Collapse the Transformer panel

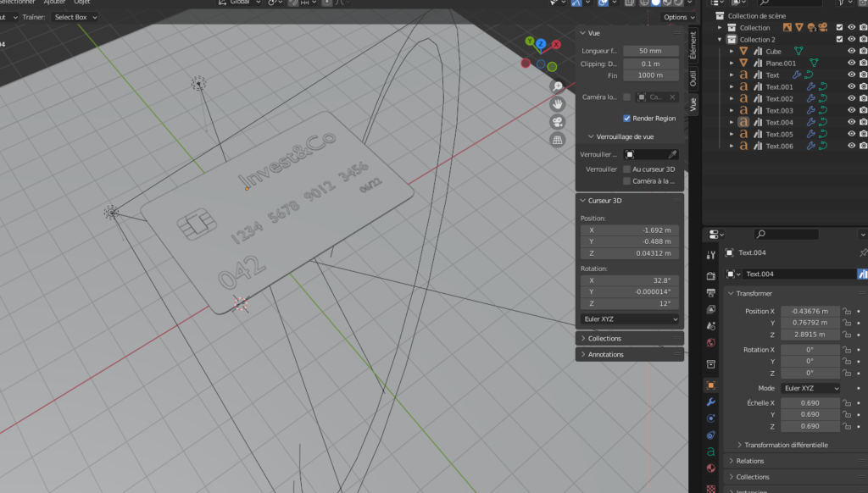732,293
